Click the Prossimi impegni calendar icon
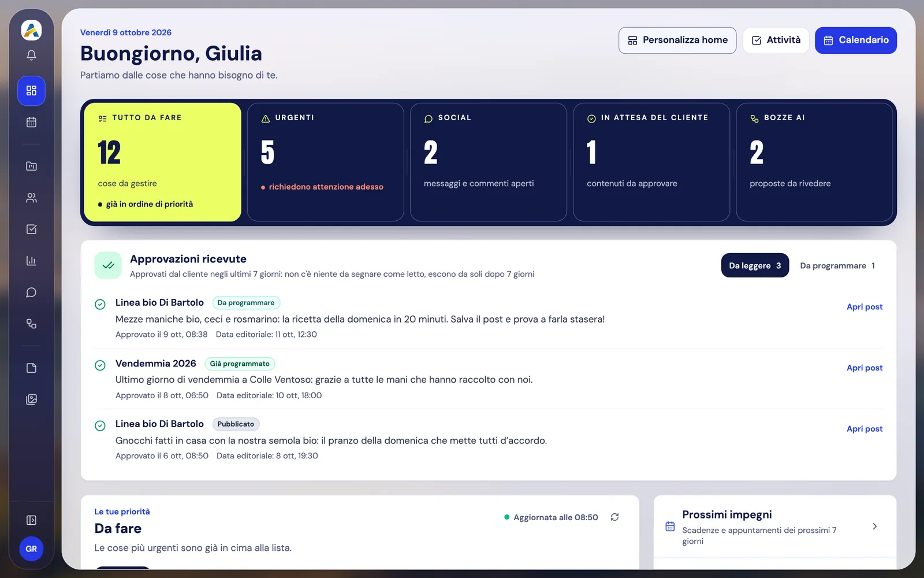 pyautogui.click(x=670, y=527)
